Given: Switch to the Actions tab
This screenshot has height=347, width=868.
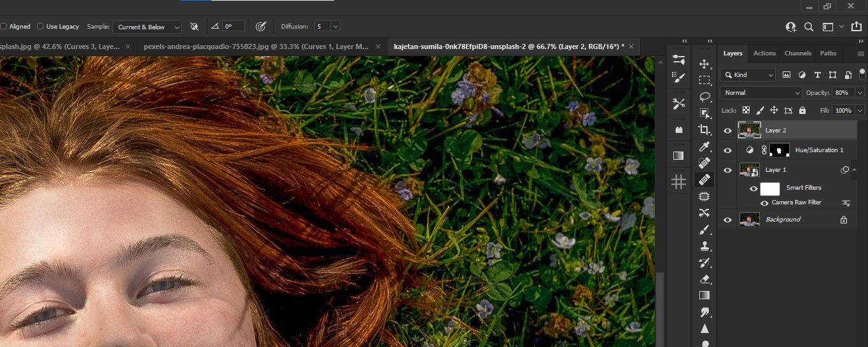Looking at the screenshot, I should point(764,53).
